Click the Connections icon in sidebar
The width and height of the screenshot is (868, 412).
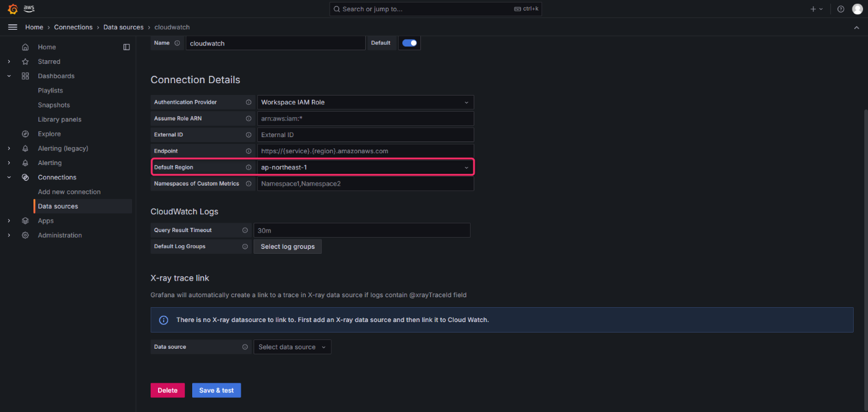pyautogui.click(x=25, y=177)
